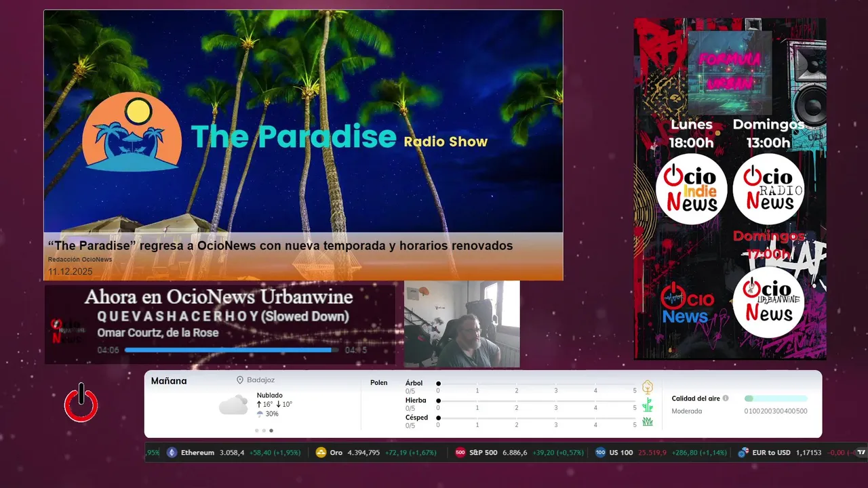Click the Césped pollen level slider
Image resolution: width=868 pixels, height=488 pixels.
[x=537, y=418]
